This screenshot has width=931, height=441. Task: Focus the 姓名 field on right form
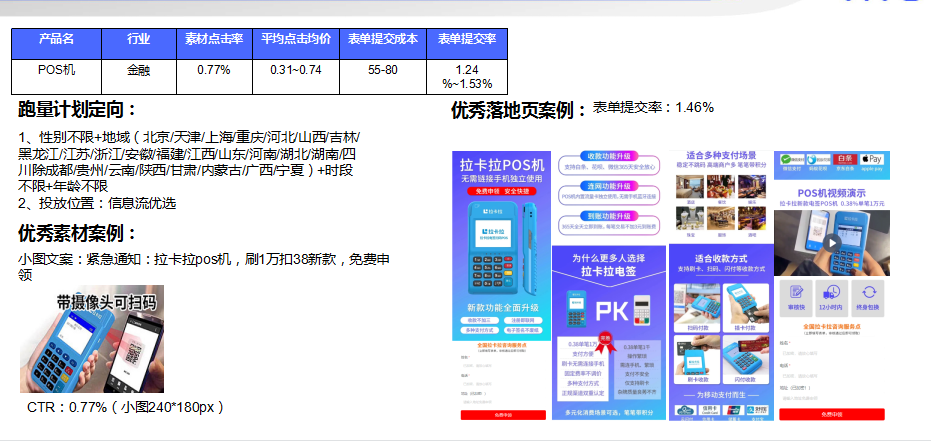coord(832,353)
